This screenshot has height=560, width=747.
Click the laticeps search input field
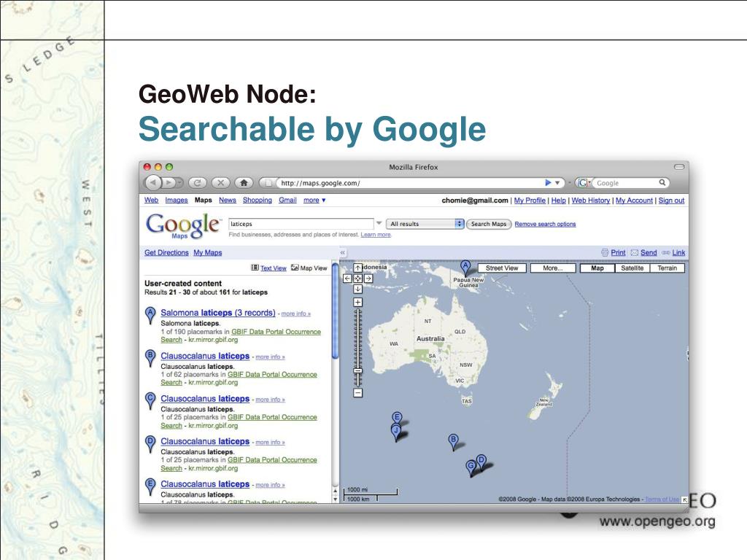(301, 224)
